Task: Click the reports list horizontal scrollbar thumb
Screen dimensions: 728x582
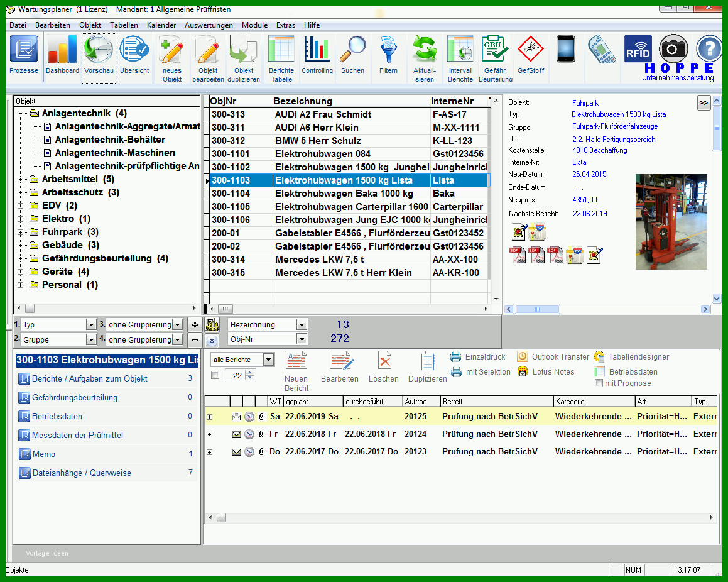Action: [x=222, y=517]
